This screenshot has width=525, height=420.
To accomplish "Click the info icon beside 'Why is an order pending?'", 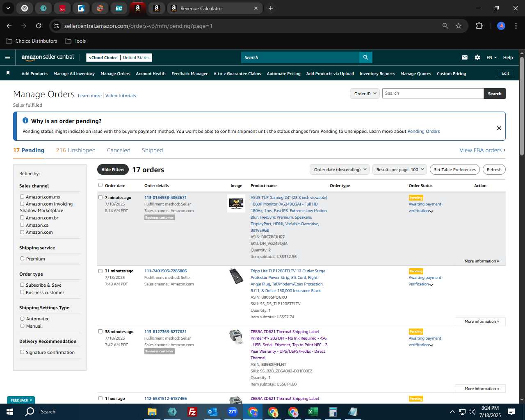I will pyautogui.click(x=25, y=121).
